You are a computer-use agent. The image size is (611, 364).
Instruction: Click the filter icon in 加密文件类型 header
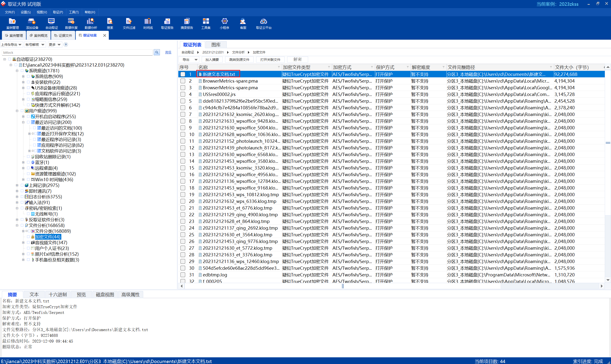(x=329, y=67)
